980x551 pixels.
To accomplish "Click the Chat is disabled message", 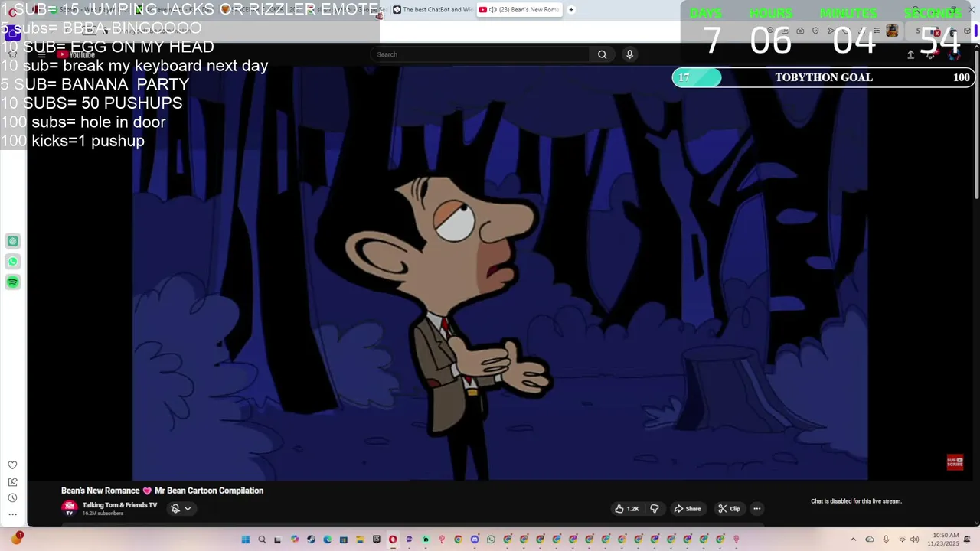I will tap(856, 501).
